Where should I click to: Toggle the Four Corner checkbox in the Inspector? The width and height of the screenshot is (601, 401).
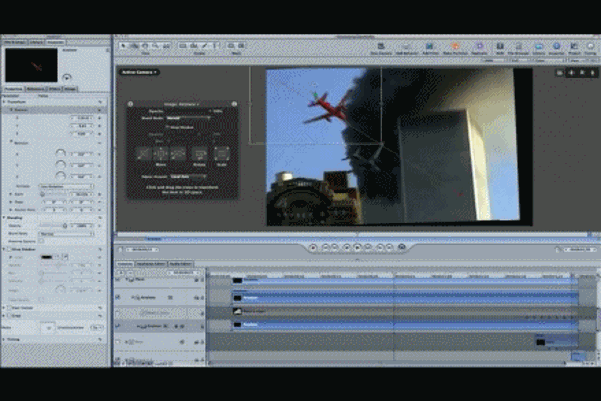tap(6, 307)
